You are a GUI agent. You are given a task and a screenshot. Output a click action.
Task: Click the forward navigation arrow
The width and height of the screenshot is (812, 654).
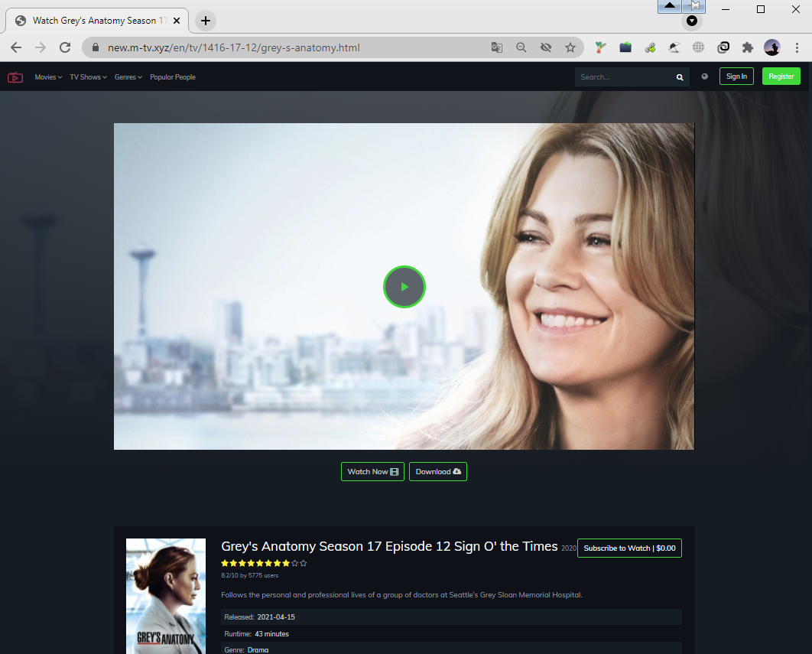[x=41, y=47]
